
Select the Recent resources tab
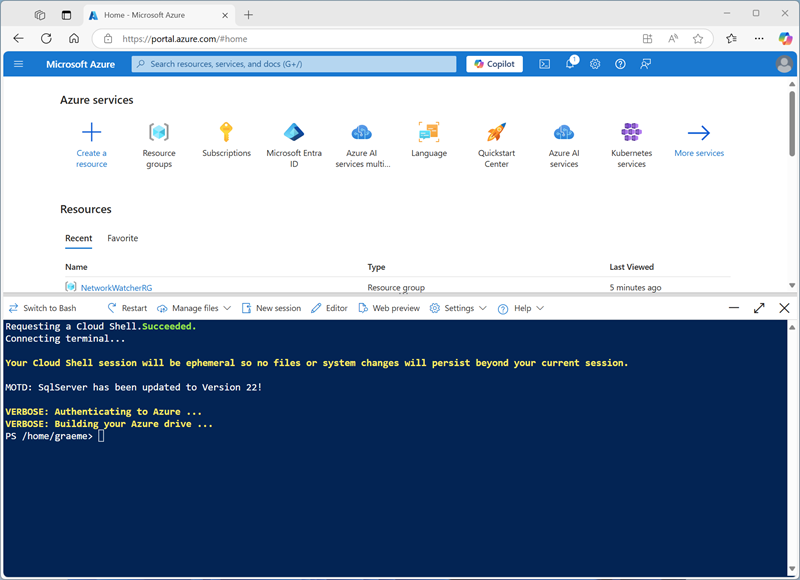click(79, 238)
